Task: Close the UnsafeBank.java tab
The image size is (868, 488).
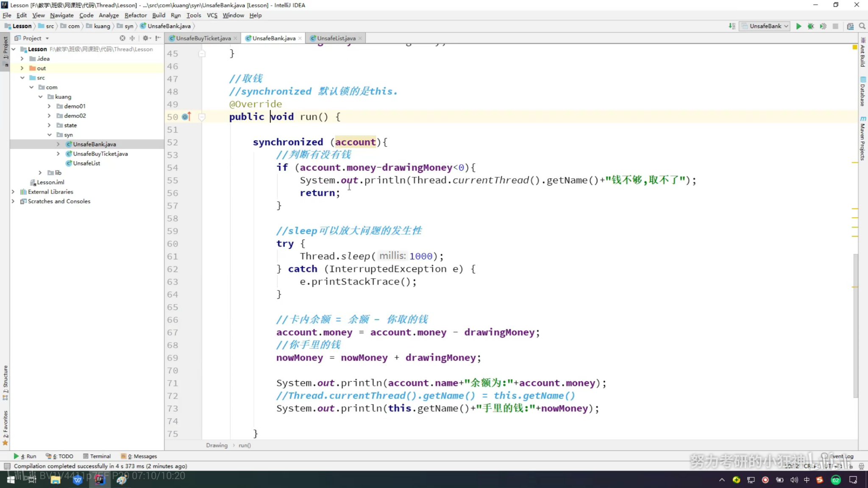Action: (x=300, y=38)
